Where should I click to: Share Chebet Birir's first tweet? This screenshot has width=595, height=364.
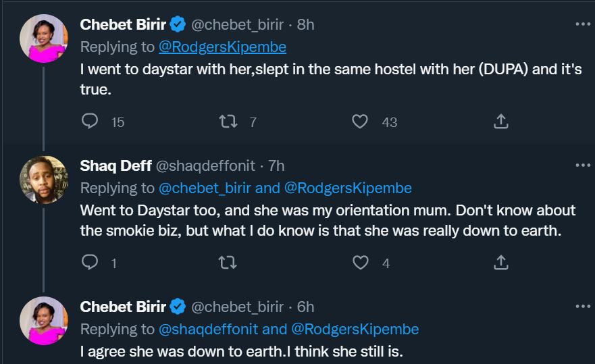click(x=500, y=122)
